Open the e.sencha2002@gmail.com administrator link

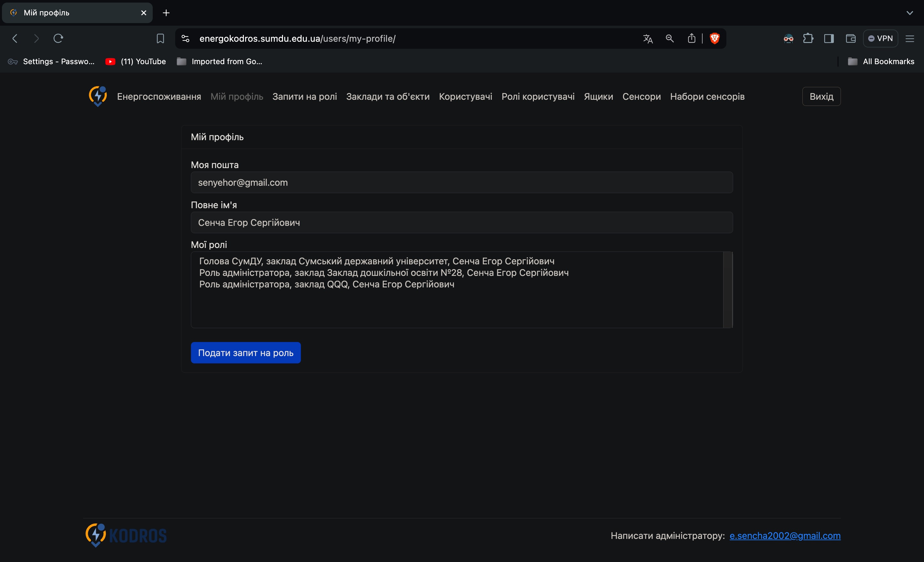pos(785,535)
